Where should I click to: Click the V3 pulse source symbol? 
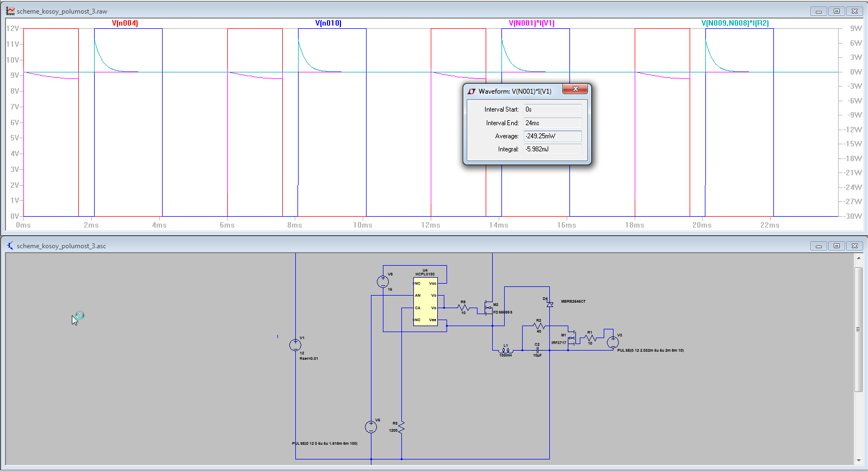pos(612,342)
